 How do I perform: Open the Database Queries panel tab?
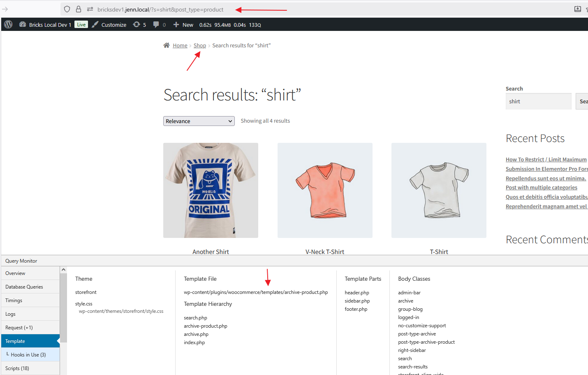24,287
